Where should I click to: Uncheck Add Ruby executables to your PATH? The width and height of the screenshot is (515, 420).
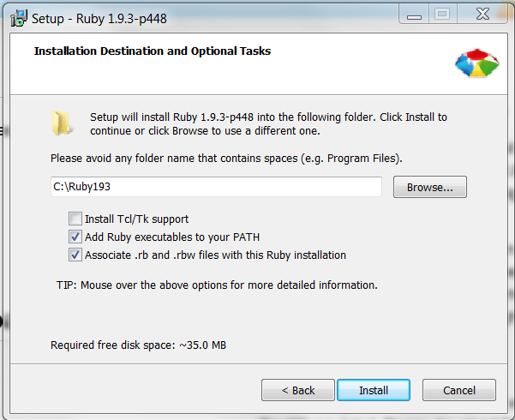(75, 237)
